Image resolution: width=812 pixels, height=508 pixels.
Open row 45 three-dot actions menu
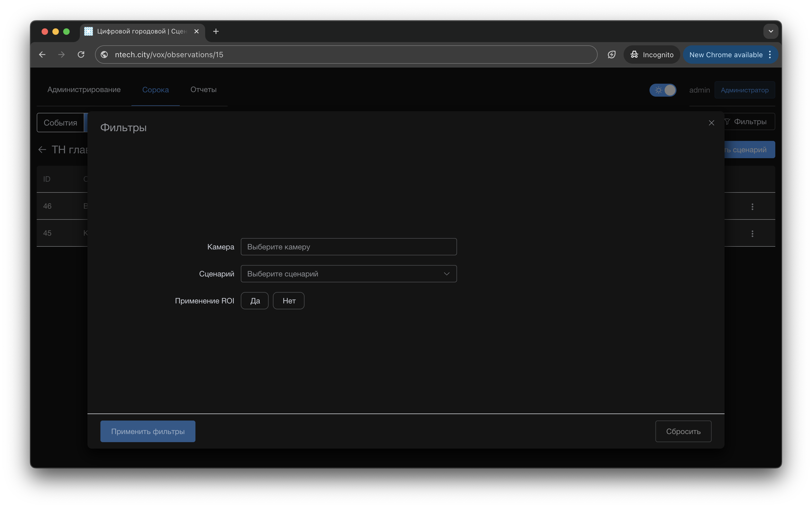[x=752, y=233]
